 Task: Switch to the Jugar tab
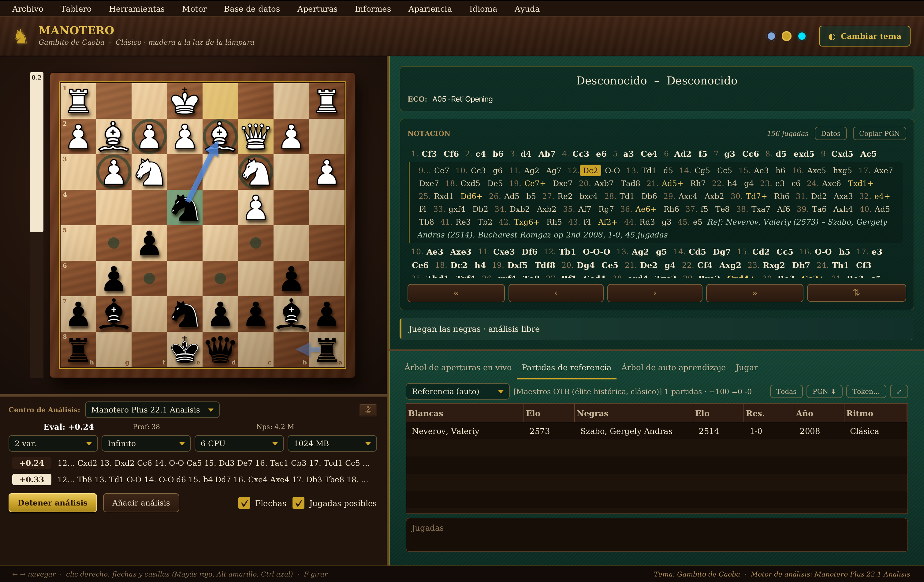pos(746,367)
